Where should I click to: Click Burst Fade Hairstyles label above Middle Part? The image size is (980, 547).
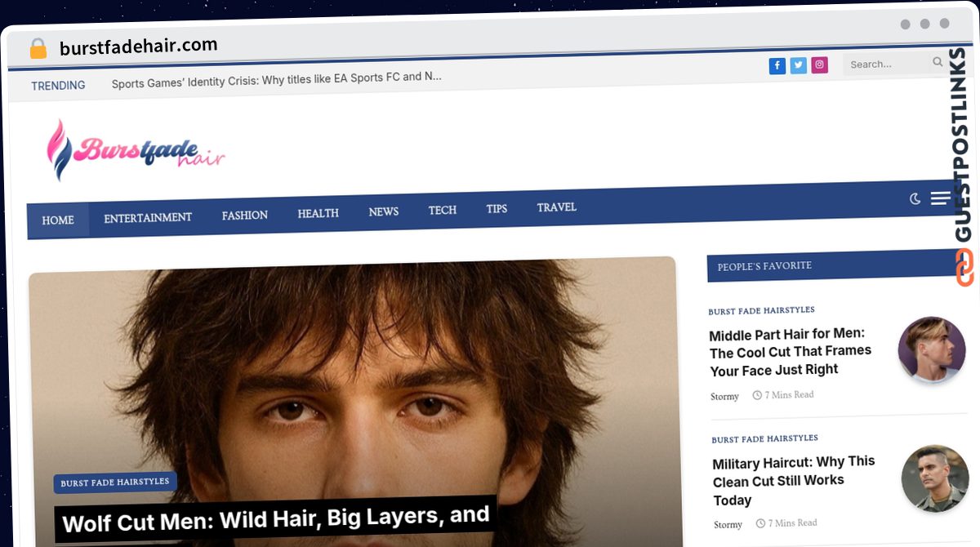(x=761, y=310)
